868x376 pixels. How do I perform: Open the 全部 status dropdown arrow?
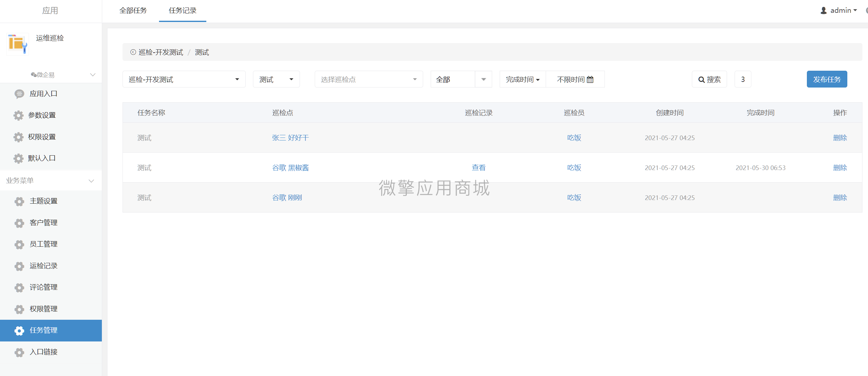pos(484,79)
